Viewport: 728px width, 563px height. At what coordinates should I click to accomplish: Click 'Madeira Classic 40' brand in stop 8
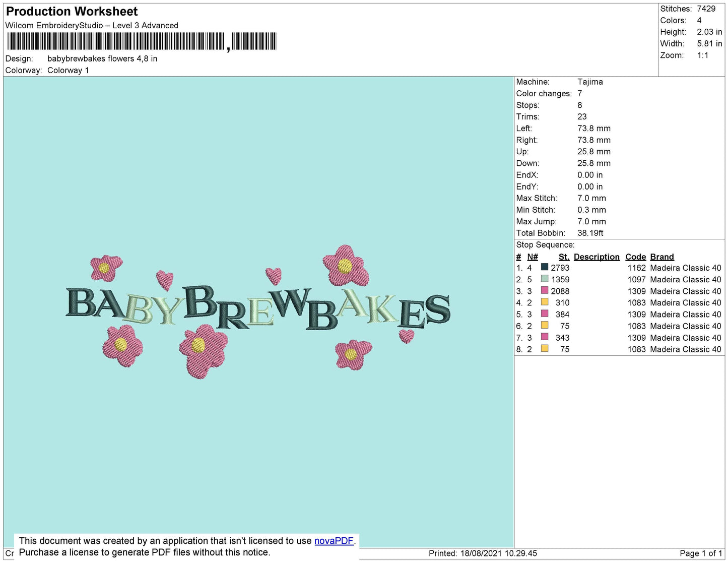(686, 349)
